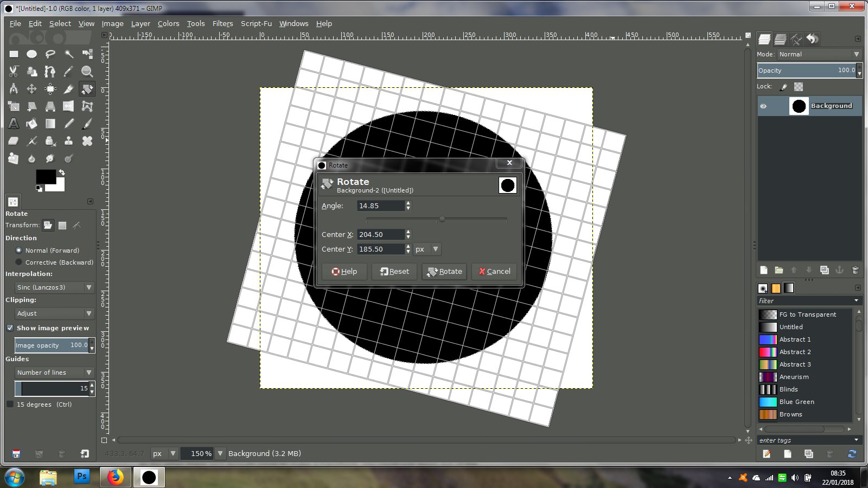Open the Select menu

pos(60,23)
